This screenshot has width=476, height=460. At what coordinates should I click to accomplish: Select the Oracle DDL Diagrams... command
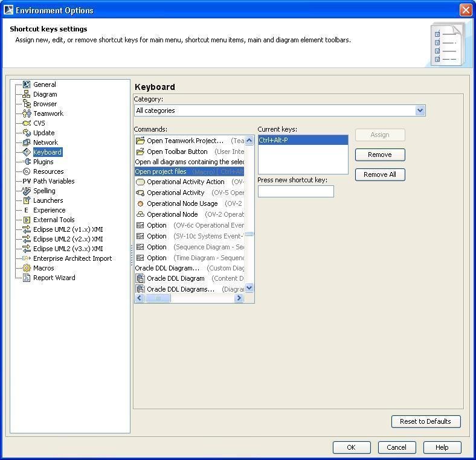point(190,289)
